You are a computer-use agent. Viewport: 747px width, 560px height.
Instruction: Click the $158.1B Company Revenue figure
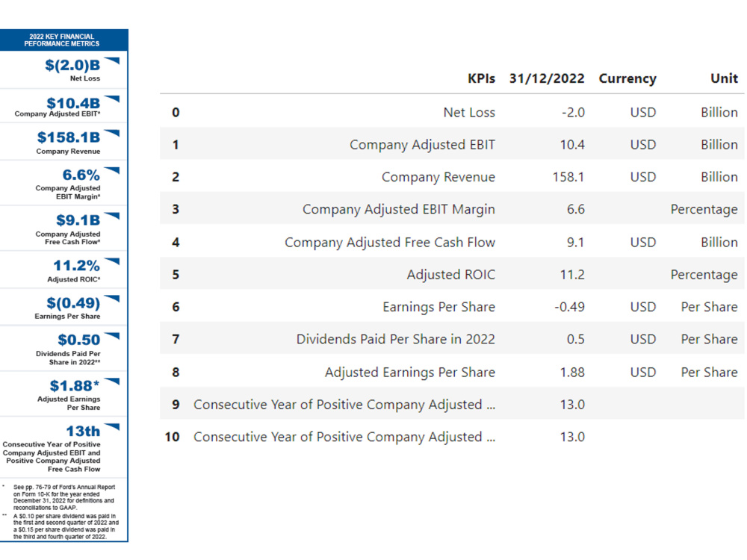coord(69,137)
